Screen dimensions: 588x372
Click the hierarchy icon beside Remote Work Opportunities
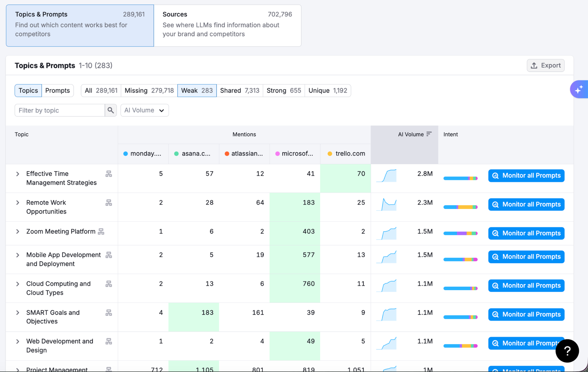point(109,203)
